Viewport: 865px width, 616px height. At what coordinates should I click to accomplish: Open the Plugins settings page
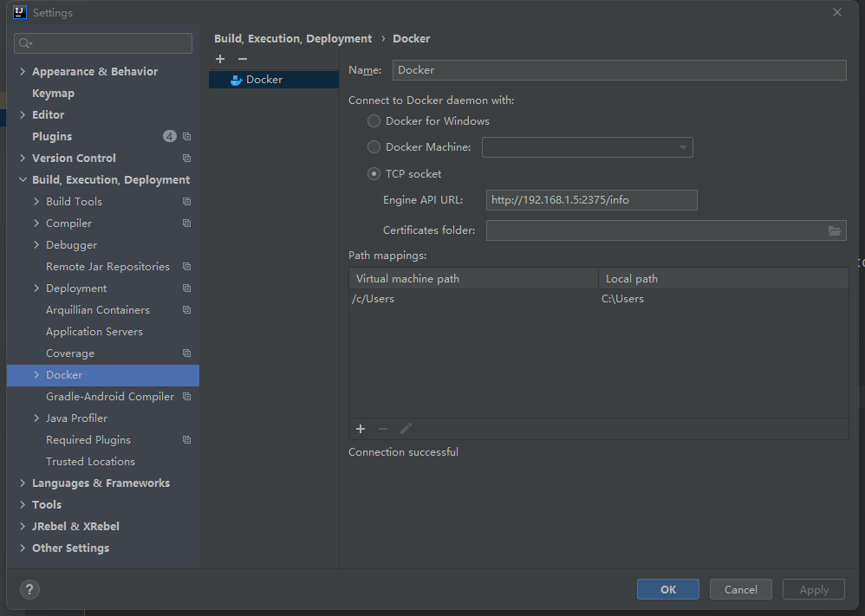(x=52, y=136)
